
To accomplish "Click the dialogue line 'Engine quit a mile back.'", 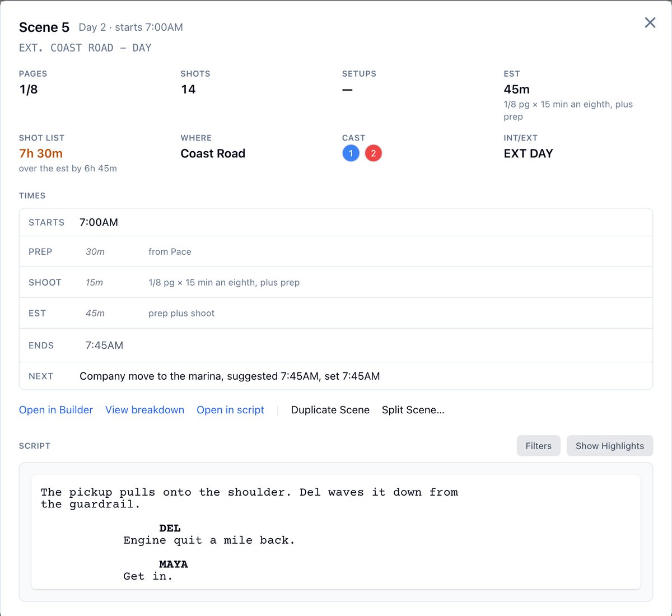I will tap(209, 540).
